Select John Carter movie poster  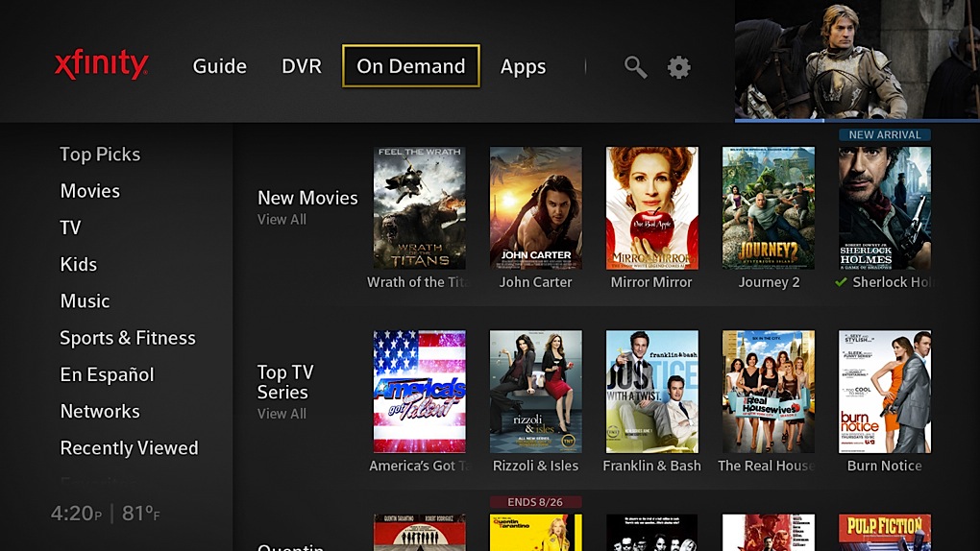click(x=535, y=208)
